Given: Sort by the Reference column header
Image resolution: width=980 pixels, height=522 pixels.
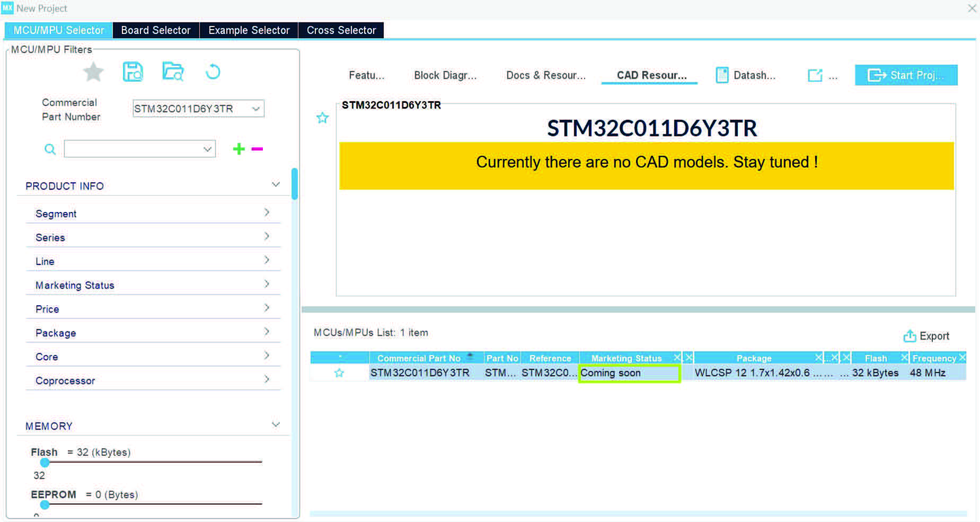Looking at the screenshot, I should tap(550, 358).
